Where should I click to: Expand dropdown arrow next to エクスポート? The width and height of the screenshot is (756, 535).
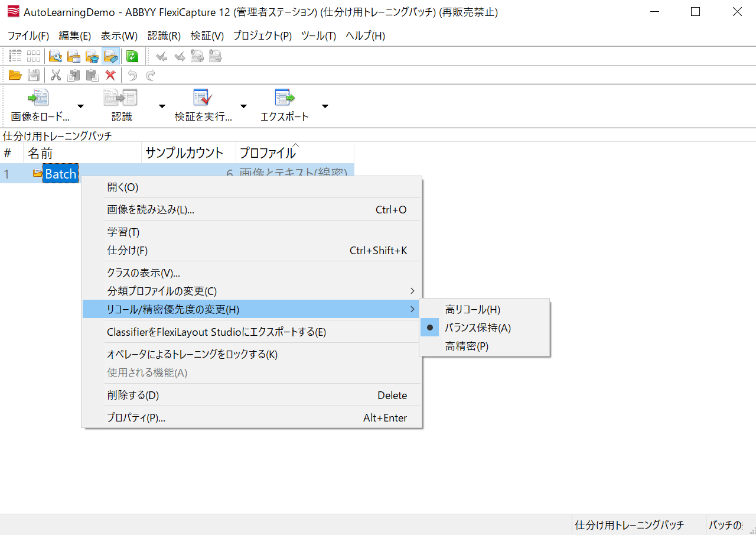(x=325, y=106)
